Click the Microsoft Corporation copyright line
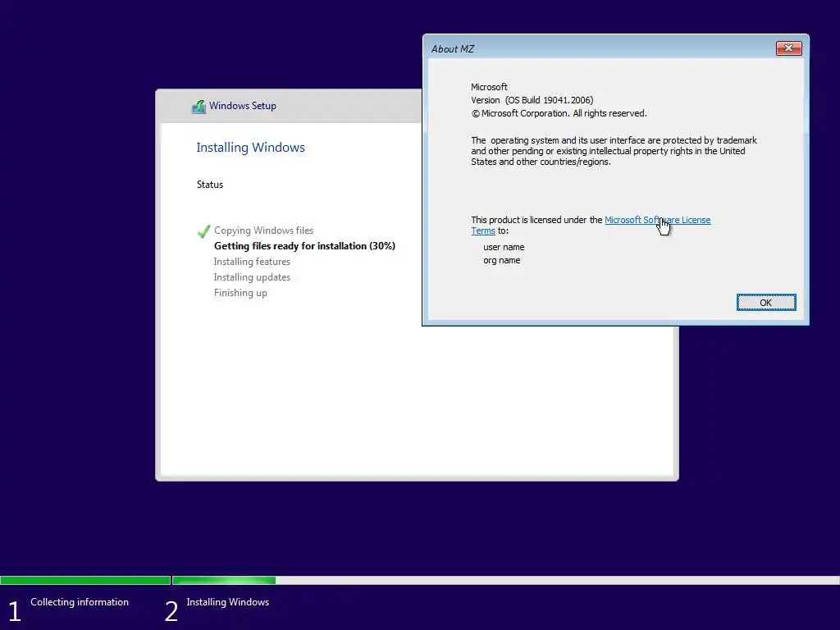Viewport: 840px width, 630px height. click(559, 113)
